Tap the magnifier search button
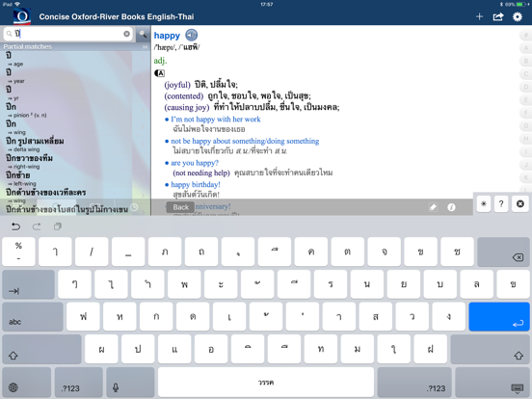Screen dimensions: 532x399 coord(144,34)
